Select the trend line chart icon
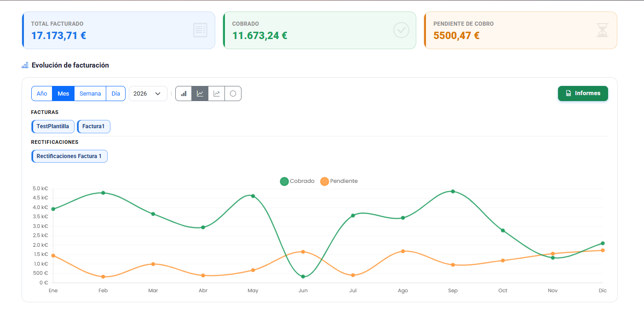Viewport: 644px width, 312px height. pos(217,94)
